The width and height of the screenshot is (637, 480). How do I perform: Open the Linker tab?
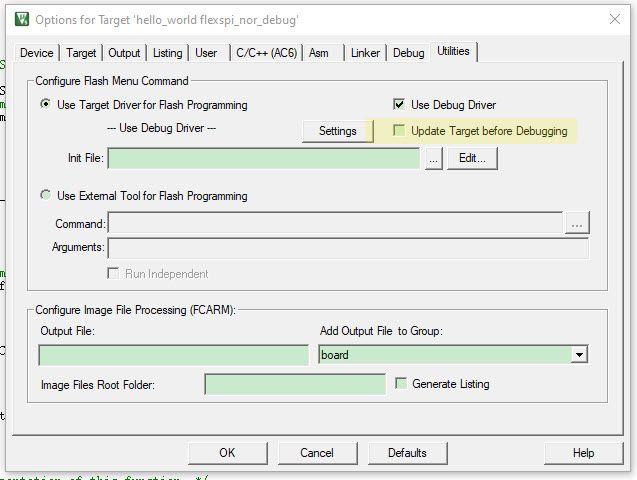pos(365,53)
